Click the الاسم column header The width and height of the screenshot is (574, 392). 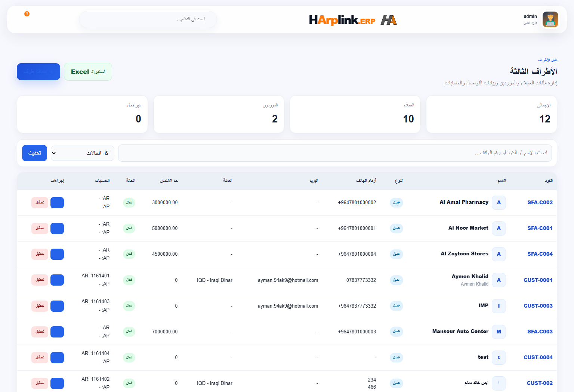pos(502,181)
